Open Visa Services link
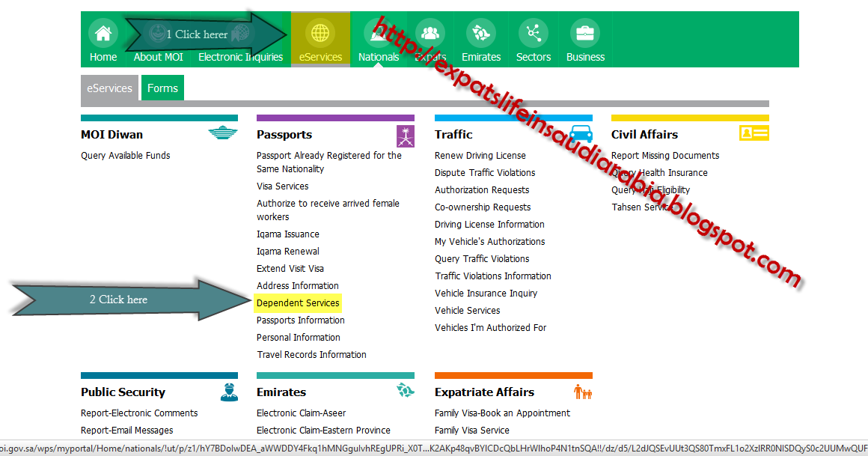Image resolution: width=868 pixels, height=456 pixels. [282, 186]
